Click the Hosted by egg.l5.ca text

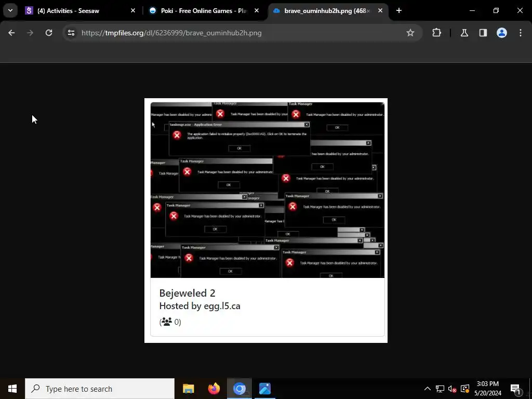(200, 306)
